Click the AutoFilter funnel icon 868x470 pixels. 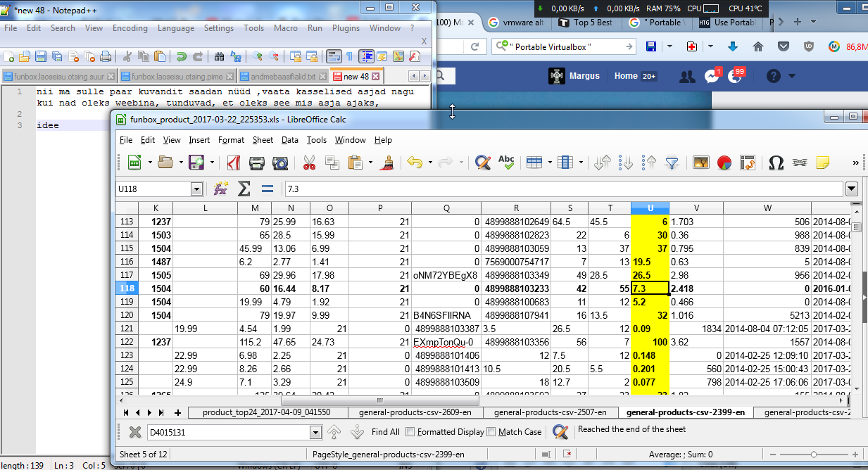pyautogui.click(x=672, y=163)
